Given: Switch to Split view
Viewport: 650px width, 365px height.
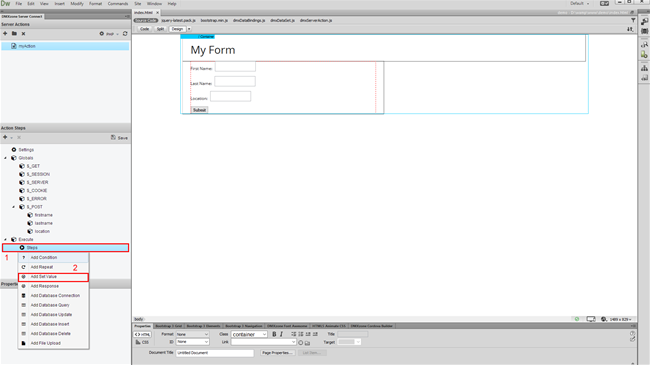Looking at the screenshot, I should click(160, 29).
